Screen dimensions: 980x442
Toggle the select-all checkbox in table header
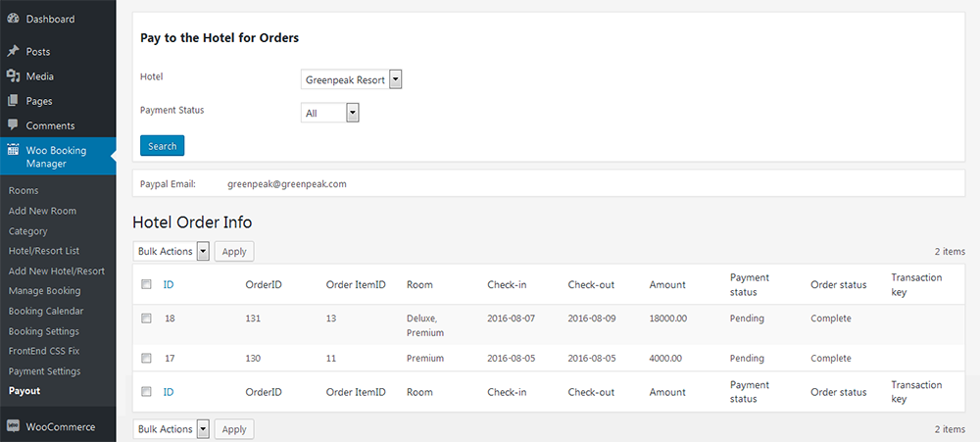tap(146, 284)
